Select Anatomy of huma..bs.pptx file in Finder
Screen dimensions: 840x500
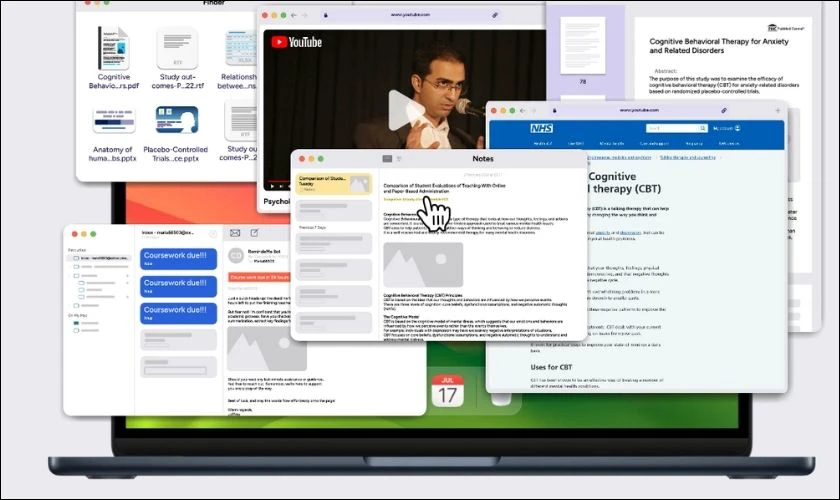pyautogui.click(x=112, y=134)
